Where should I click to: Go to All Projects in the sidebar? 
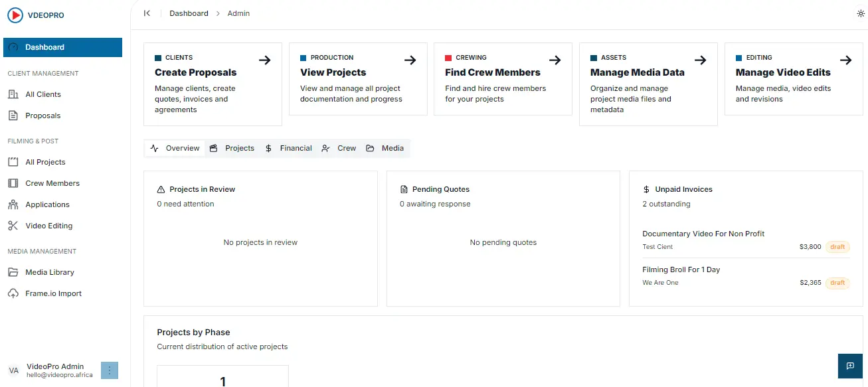[63, 162]
